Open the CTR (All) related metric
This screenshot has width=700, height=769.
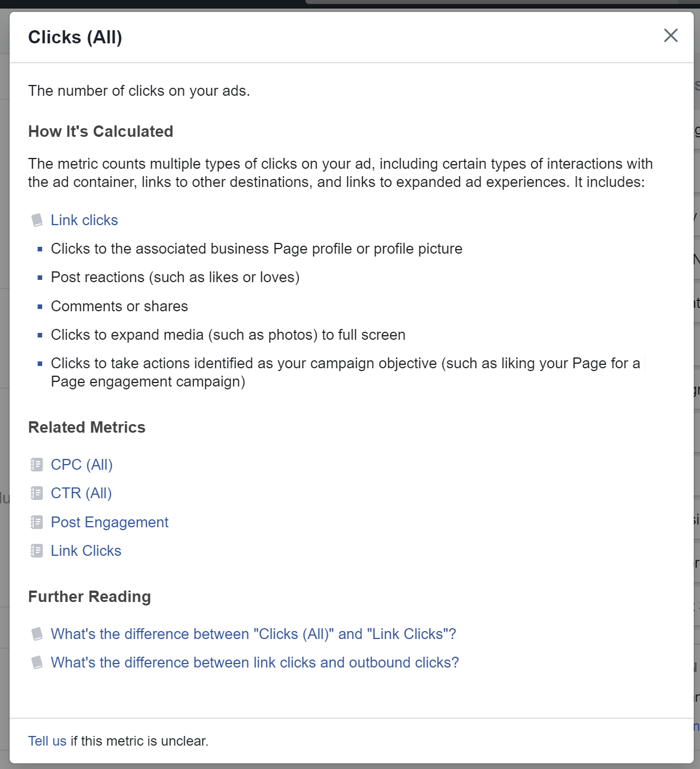81,493
